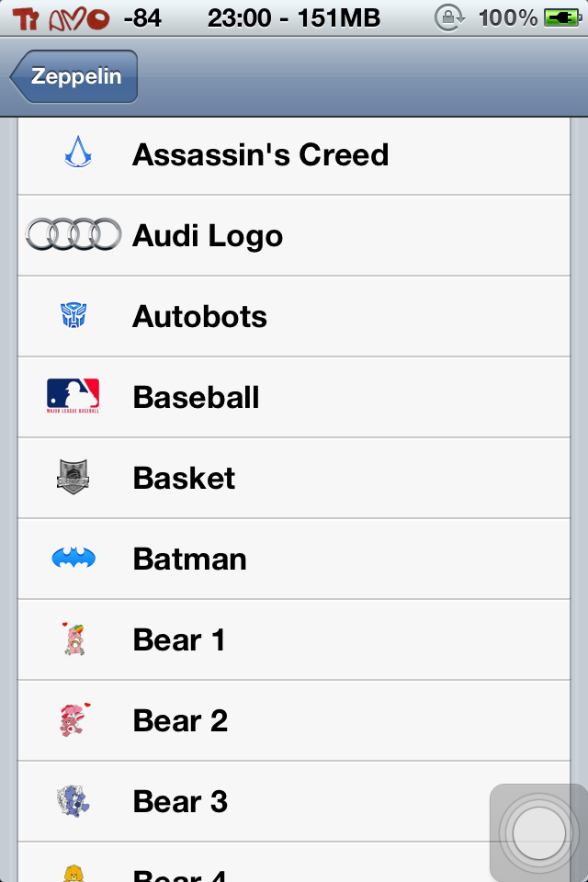Tap the Bear 2 icon with hearts
Image resolution: width=588 pixels, height=882 pixels.
pyautogui.click(x=74, y=719)
